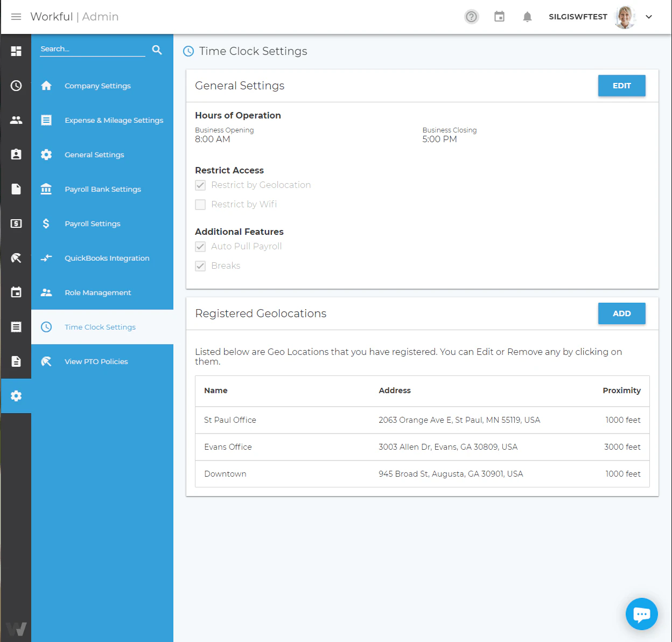This screenshot has width=672, height=642.
Task: Open the live chat bubble
Action: (642, 614)
